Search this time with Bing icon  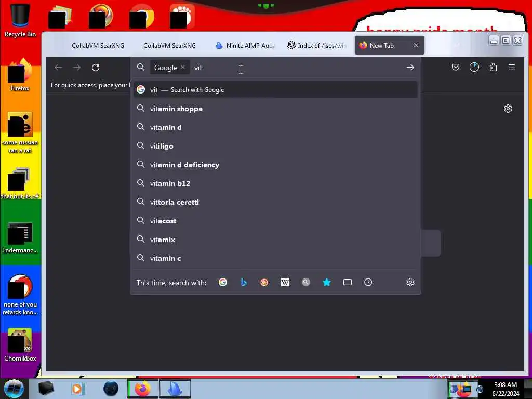point(244,282)
